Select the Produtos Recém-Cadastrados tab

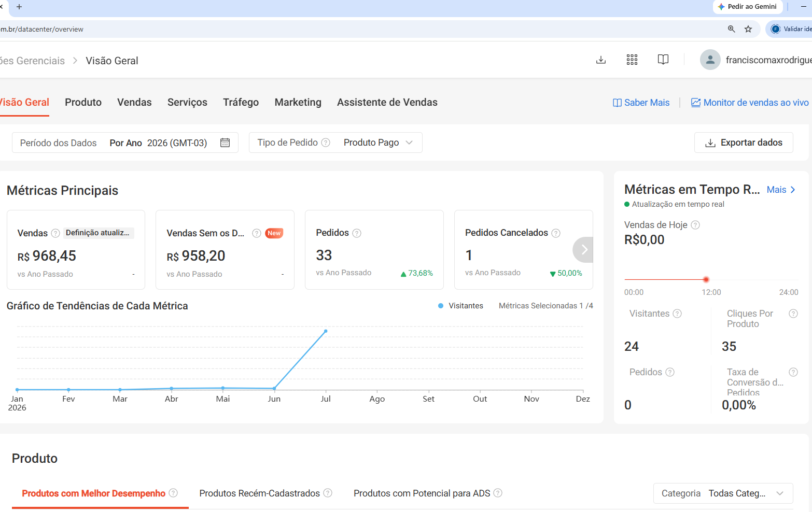259,493
